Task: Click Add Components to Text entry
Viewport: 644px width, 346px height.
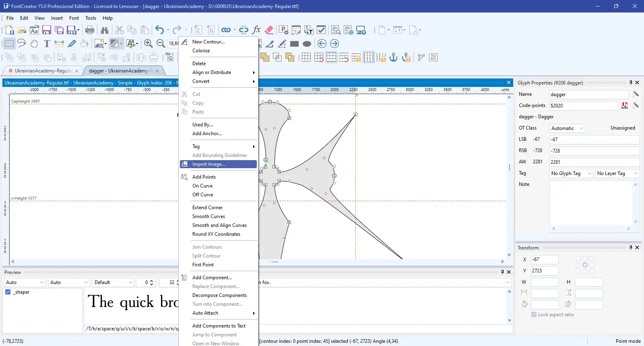Action: tap(218, 326)
